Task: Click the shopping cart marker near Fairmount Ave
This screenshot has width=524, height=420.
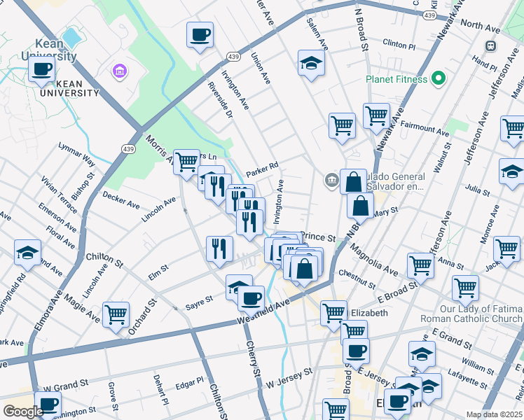Action: [x=376, y=117]
